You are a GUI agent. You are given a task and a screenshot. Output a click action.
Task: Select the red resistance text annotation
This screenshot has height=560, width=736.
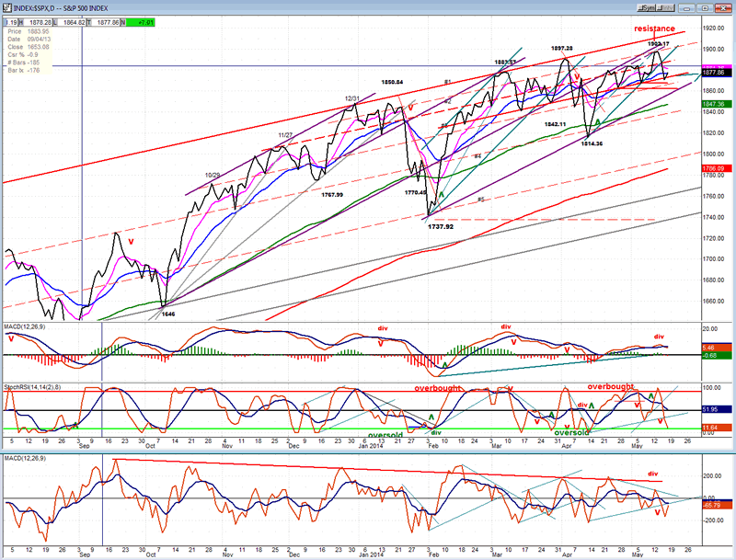pos(654,29)
